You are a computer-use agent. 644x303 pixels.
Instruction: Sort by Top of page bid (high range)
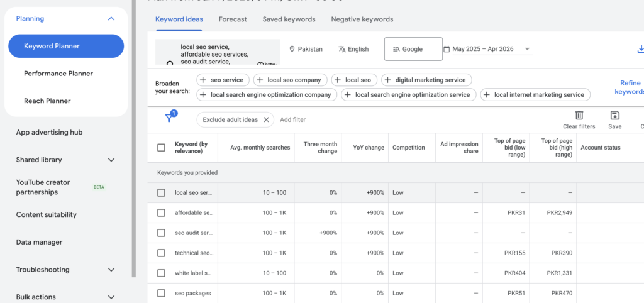[557, 148]
